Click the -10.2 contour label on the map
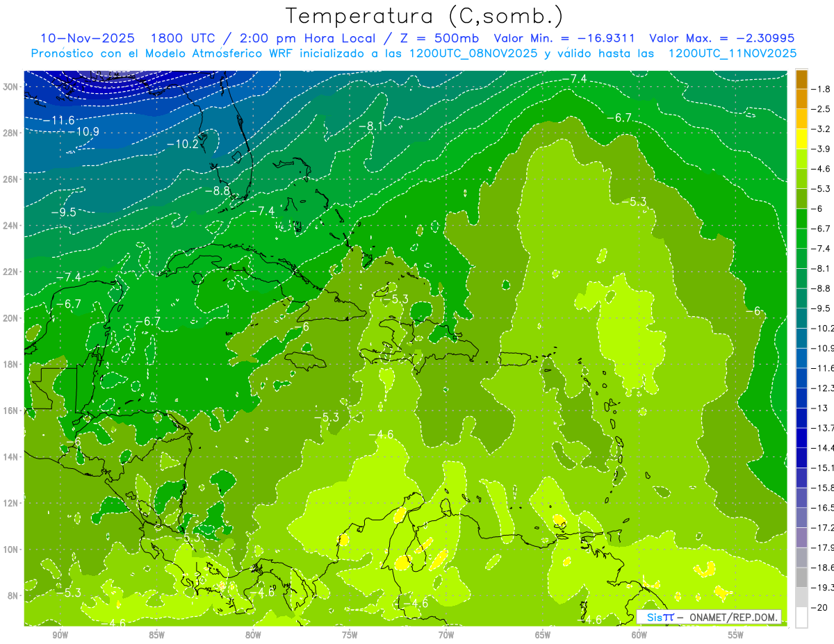This screenshot has height=644, width=834. (183, 144)
